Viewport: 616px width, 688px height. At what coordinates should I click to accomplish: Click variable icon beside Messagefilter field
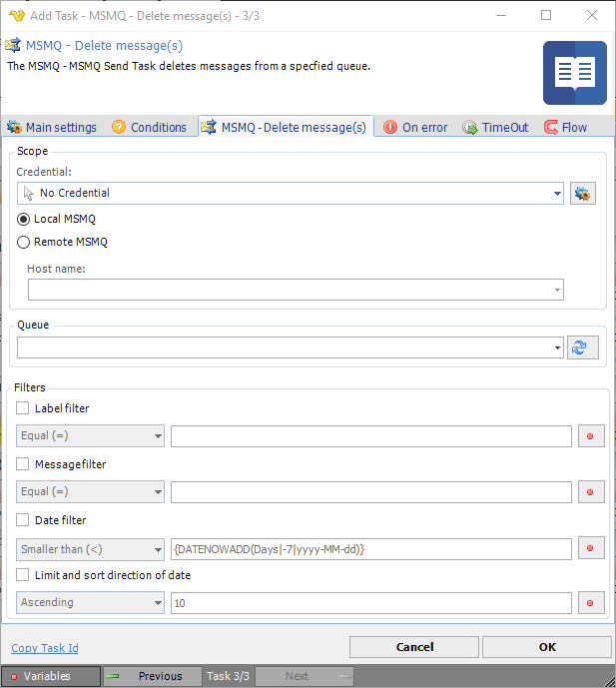[591, 492]
